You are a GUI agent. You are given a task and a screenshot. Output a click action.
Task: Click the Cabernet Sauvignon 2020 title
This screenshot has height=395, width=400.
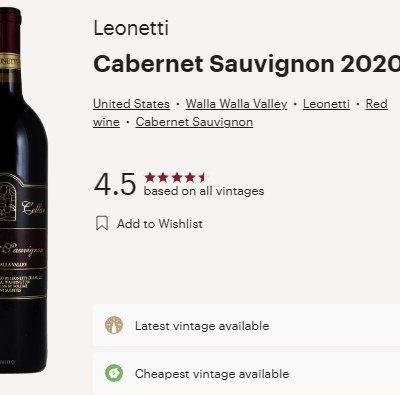click(x=247, y=64)
